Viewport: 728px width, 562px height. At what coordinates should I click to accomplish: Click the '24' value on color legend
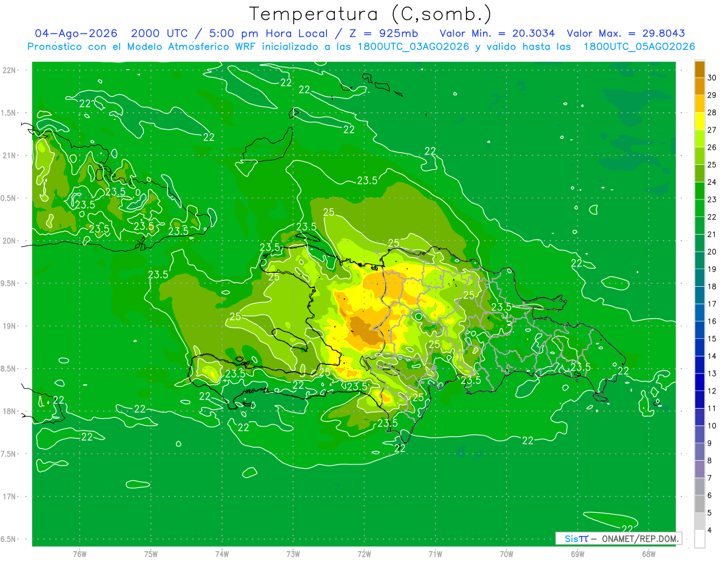tap(712, 182)
